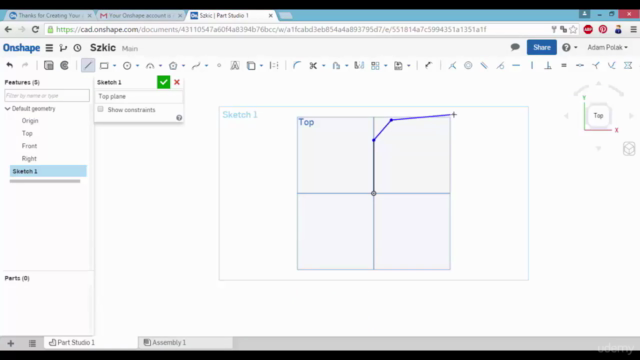The image size is (640, 360).
Task: Focus the 'Filter by name or type' field
Action: tap(47, 96)
